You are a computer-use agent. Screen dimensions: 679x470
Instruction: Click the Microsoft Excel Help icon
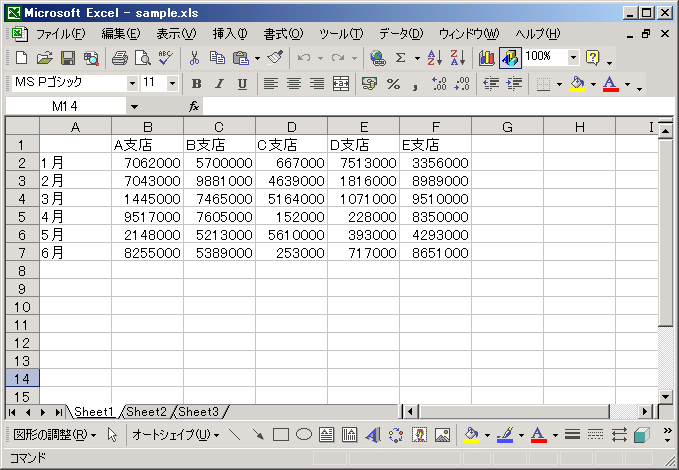click(x=592, y=58)
